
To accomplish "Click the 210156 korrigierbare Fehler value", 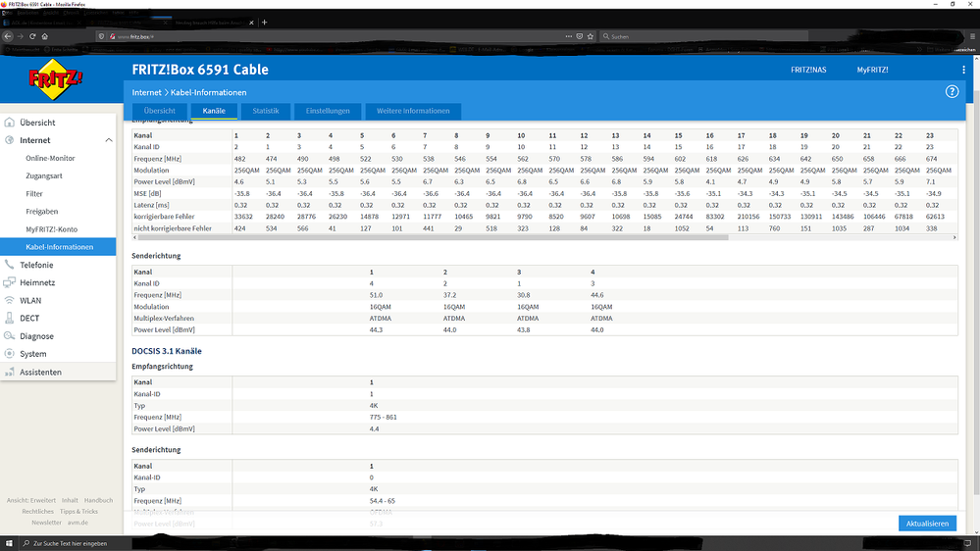I will 748,217.
